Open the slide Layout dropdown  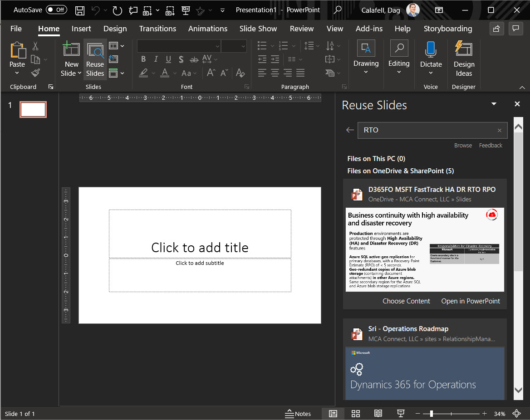pyautogui.click(x=117, y=46)
